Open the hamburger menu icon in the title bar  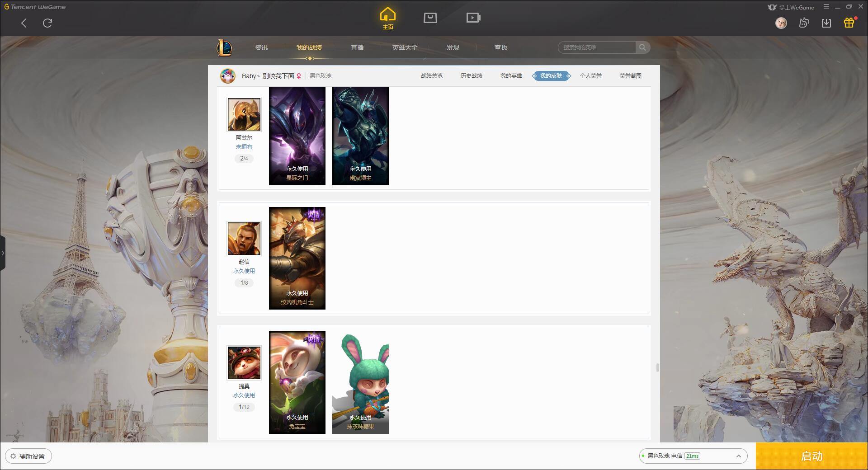[826, 7]
